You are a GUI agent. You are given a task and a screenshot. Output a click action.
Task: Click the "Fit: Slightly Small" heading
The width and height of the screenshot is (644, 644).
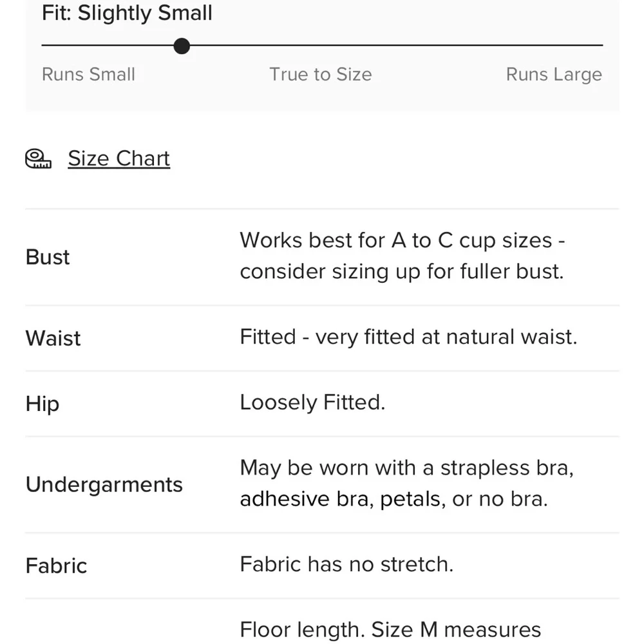point(127,14)
